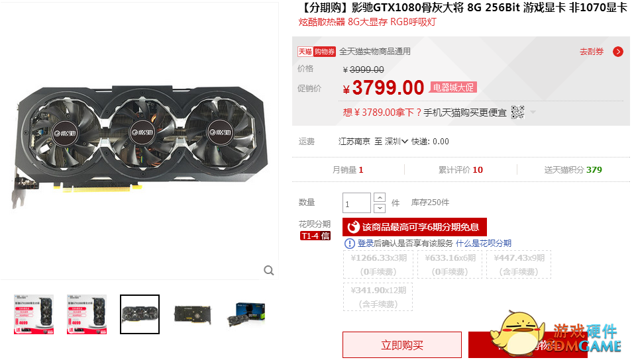Increase quantity with the up arrow

tap(379, 197)
